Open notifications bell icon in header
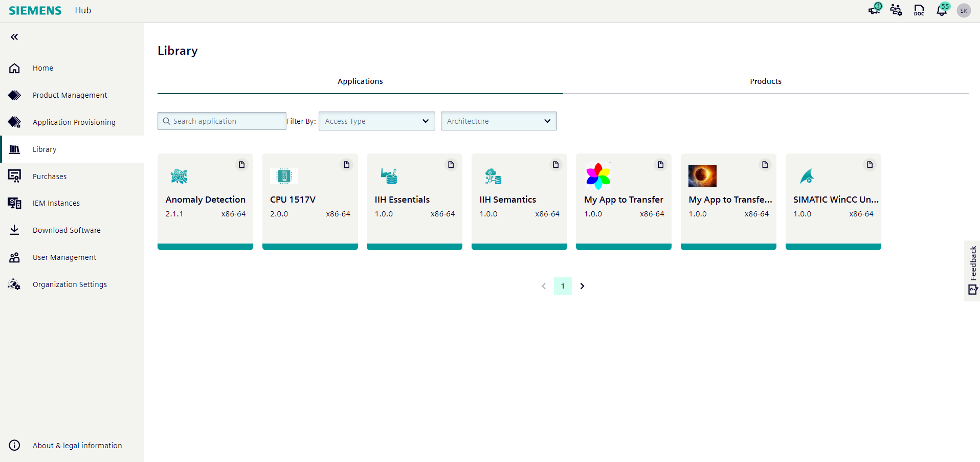Image resolution: width=980 pixels, height=462 pixels. coord(942,10)
